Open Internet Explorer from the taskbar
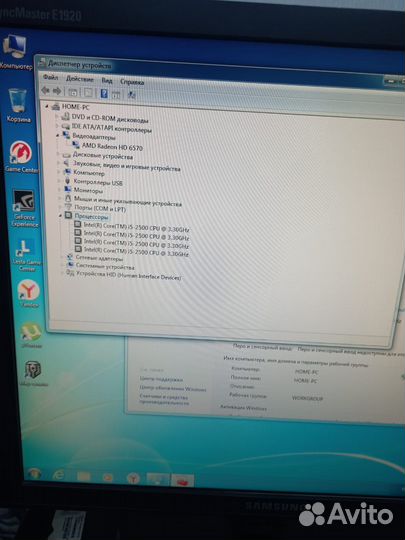Image resolution: width=405 pixels, height=540 pixels. (59, 475)
